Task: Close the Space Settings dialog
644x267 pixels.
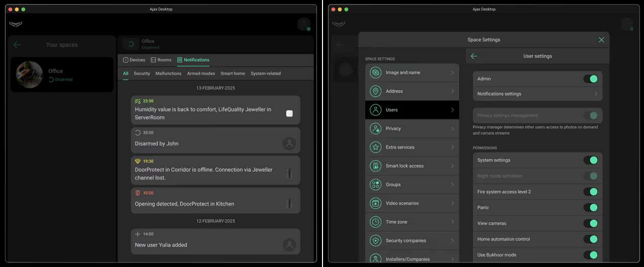Action: pos(601,40)
